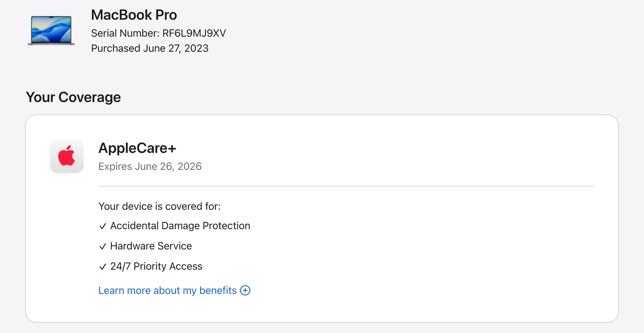Viewport: 644px width, 333px height.
Task: Expand benefits with the circled plus icon
Action: [x=245, y=290]
